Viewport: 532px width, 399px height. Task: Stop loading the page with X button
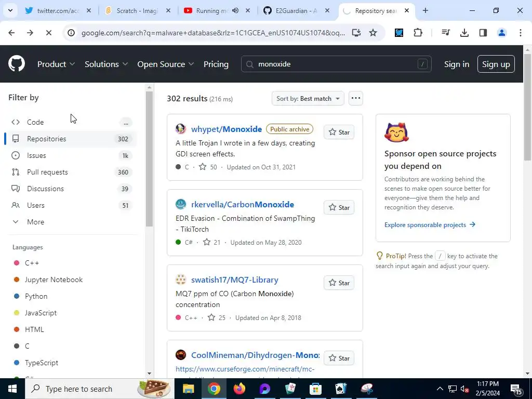pyautogui.click(x=48, y=33)
